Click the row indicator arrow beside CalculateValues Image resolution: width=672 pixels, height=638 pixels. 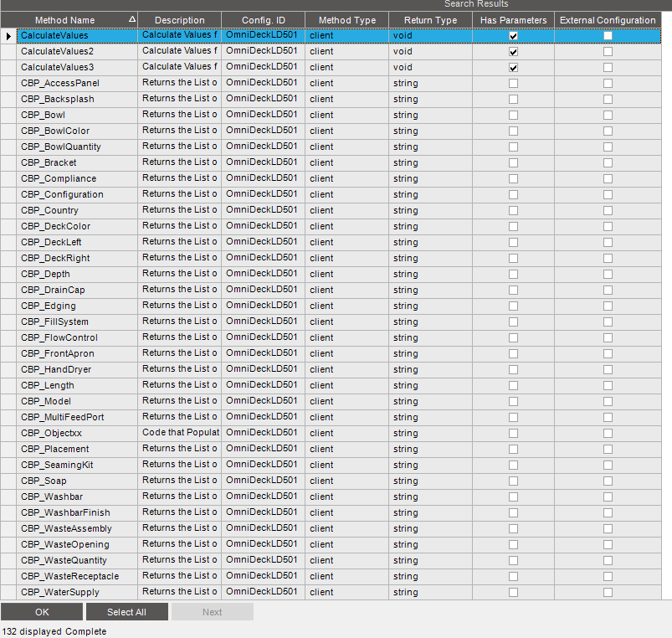click(8, 36)
